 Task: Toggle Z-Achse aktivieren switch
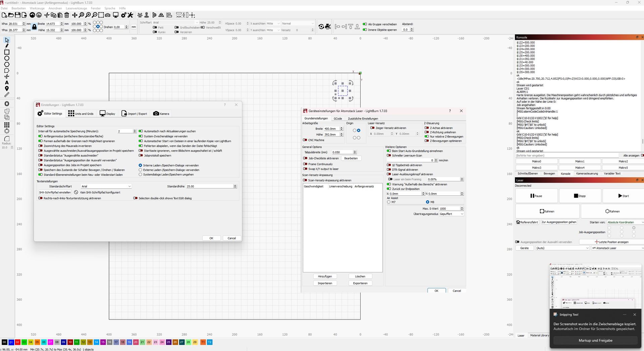click(x=427, y=128)
